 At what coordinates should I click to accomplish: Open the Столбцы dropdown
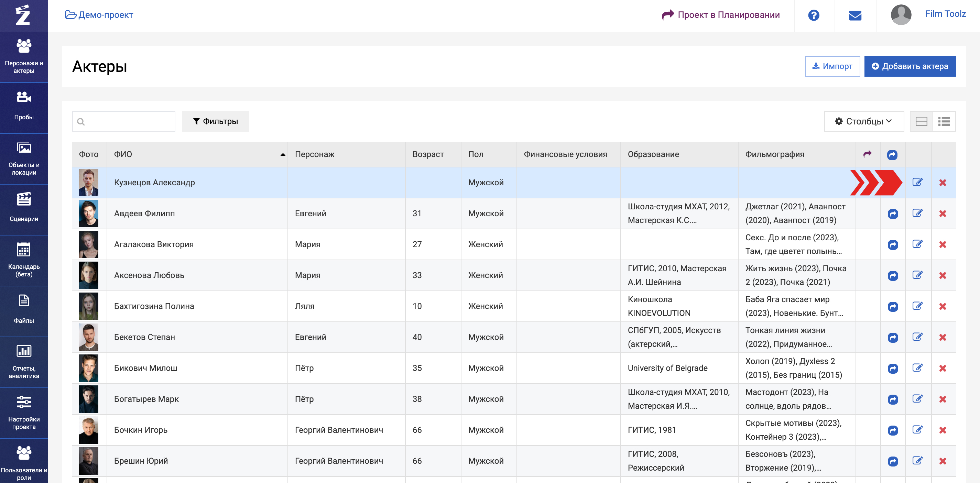(863, 121)
